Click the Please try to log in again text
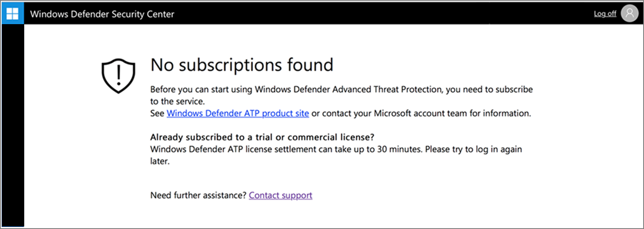644x229 pixels. click(473, 149)
